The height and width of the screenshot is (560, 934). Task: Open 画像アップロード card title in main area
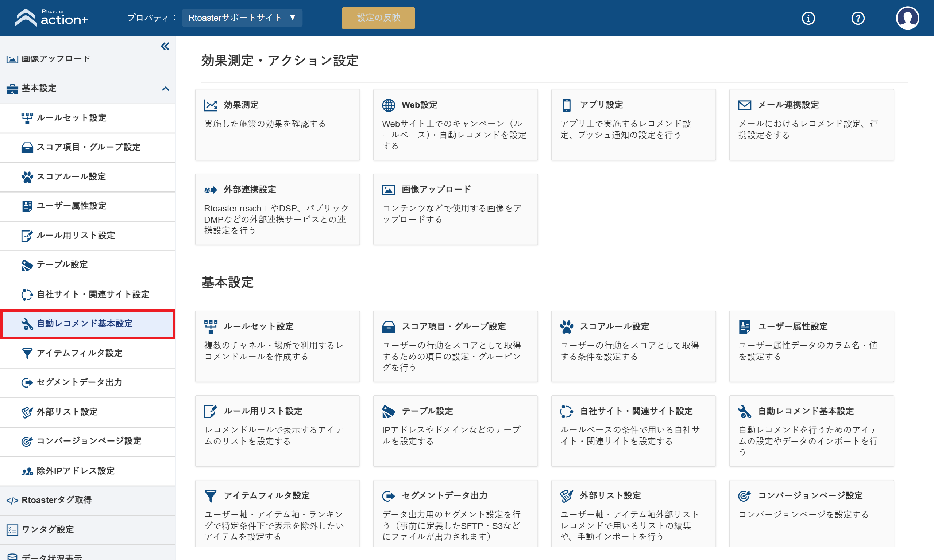tap(436, 190)
